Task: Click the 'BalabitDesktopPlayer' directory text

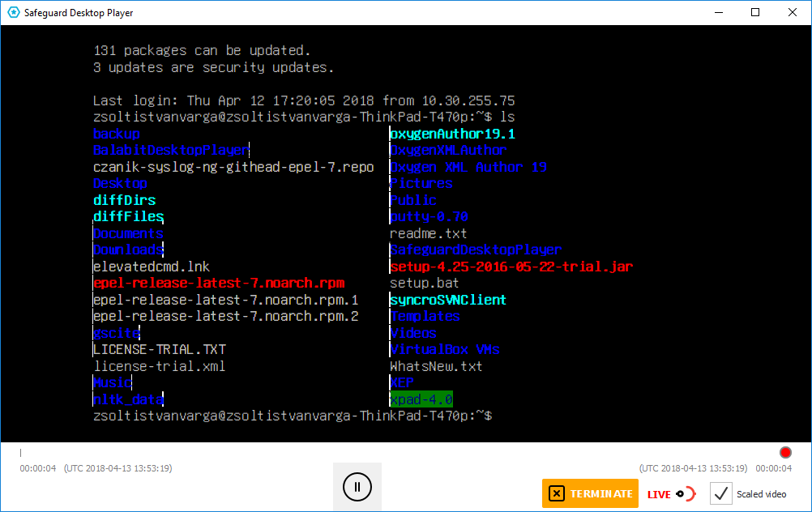Action: tap(172, 150)
